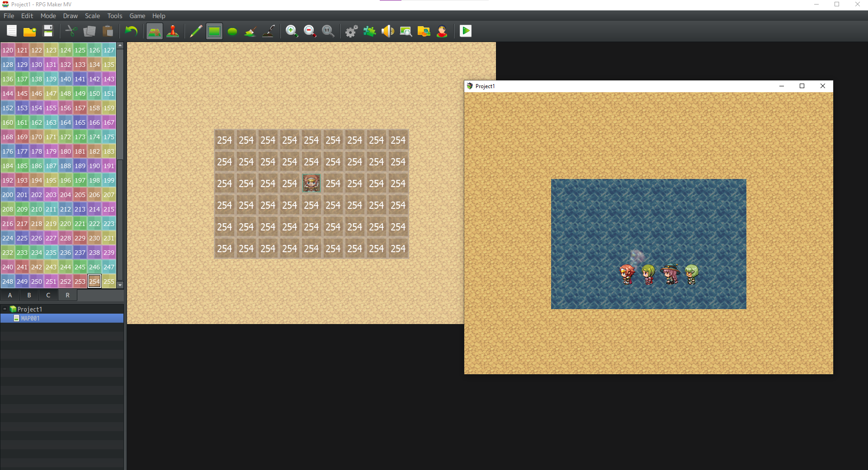Switch to tileset tab B
This screenshot has width=868, height=470.
point(29,295)
